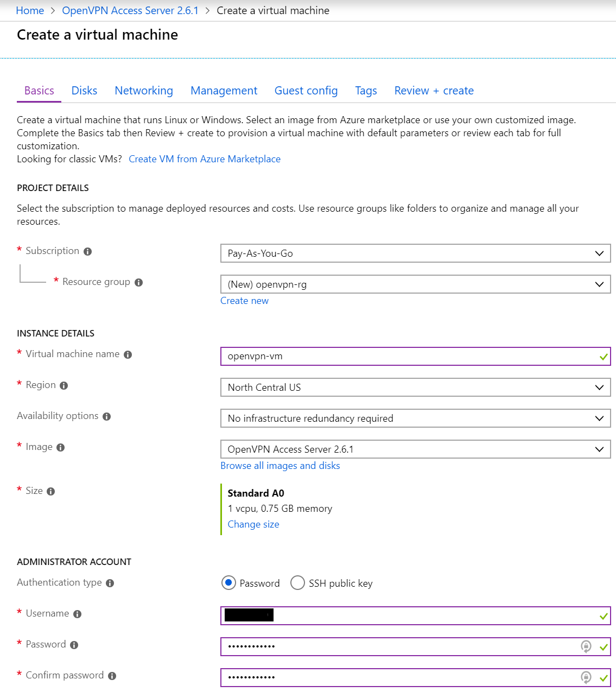Focus the Username input field
This screenshot has width=616, height=692.
click(x=416, y=615)
